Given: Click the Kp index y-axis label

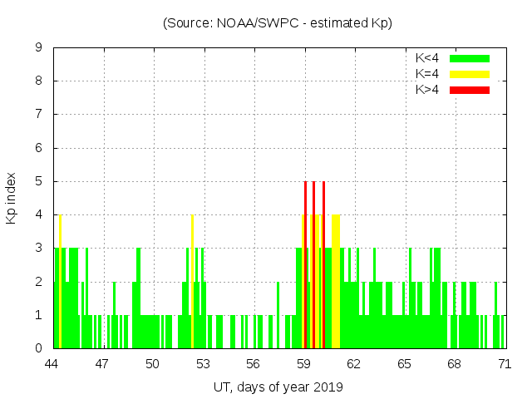Looking at the screenshot, I should point(12,198).
